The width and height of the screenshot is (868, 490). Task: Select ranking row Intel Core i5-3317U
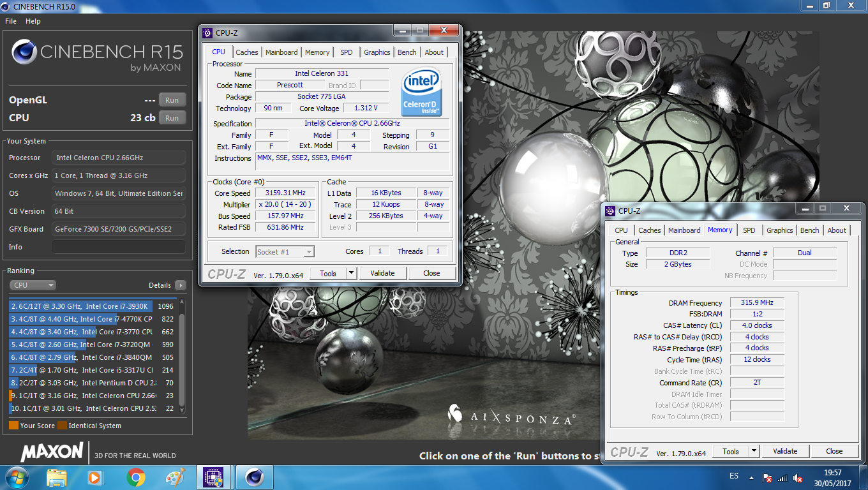[x=93, y=370]
